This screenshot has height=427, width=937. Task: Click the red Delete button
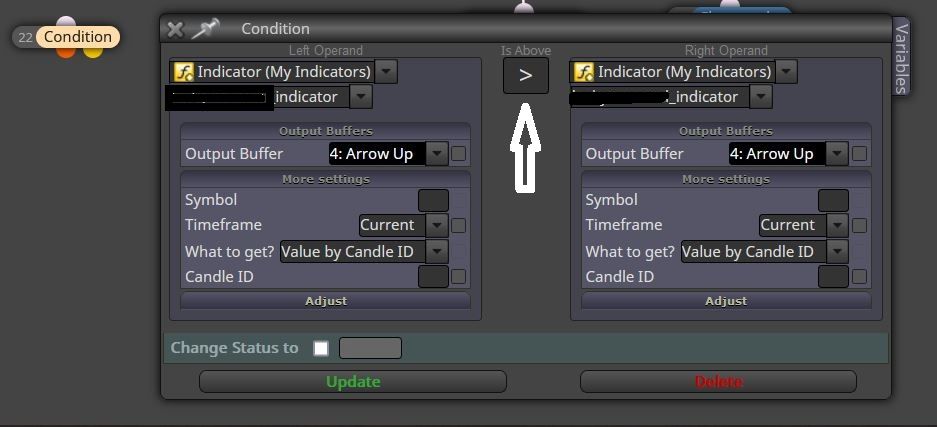point(718,382)
